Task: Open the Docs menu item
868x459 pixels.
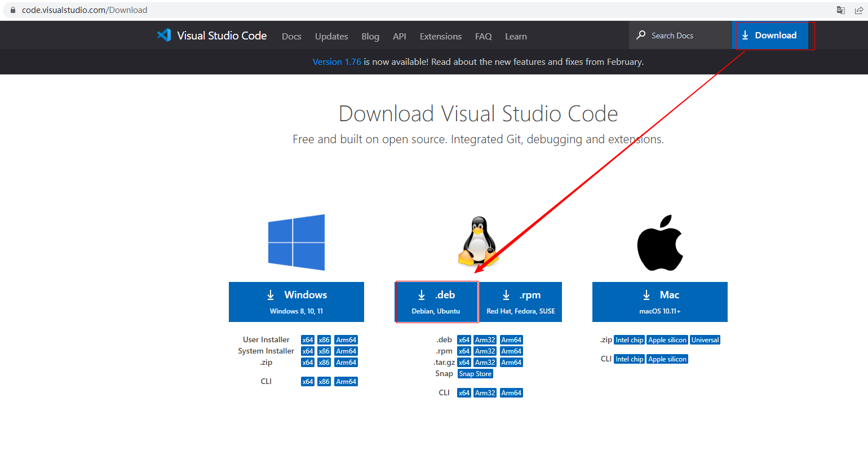Action: [x=291, y=36]
